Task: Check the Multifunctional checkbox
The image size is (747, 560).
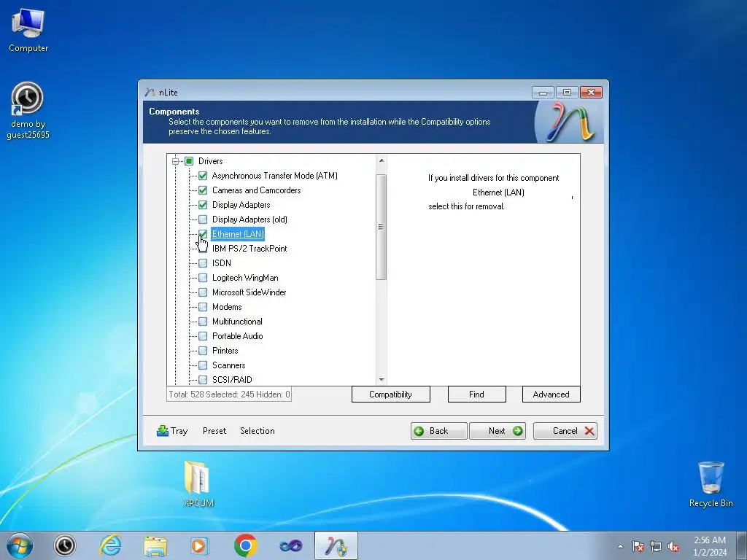Action: tap(203, 322)
